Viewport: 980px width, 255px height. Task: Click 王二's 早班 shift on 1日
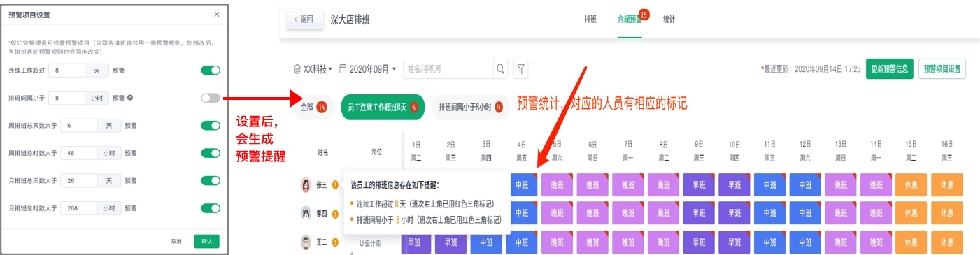(x=416, y=242)
